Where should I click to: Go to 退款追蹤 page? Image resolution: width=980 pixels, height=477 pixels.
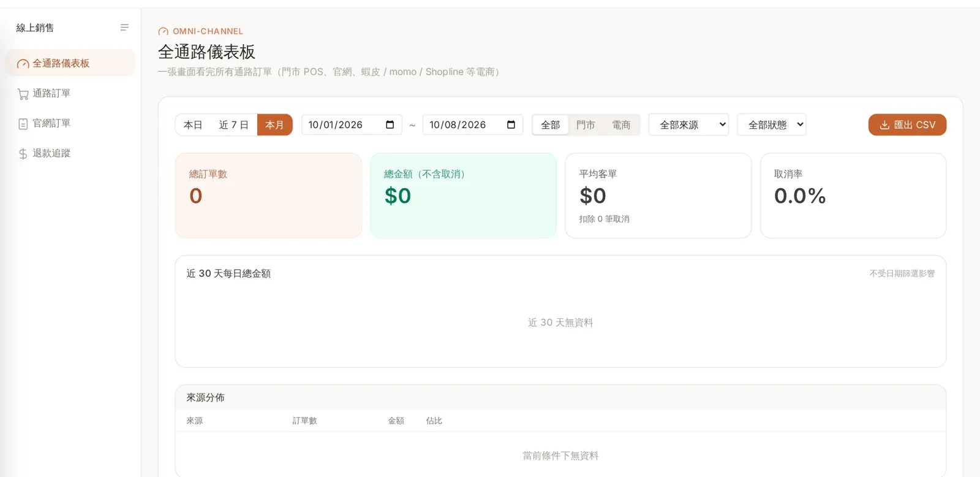pos(70,153)
